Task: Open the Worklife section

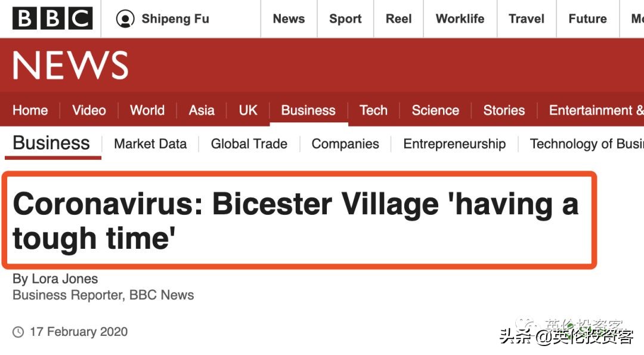Action: point(460,18)
